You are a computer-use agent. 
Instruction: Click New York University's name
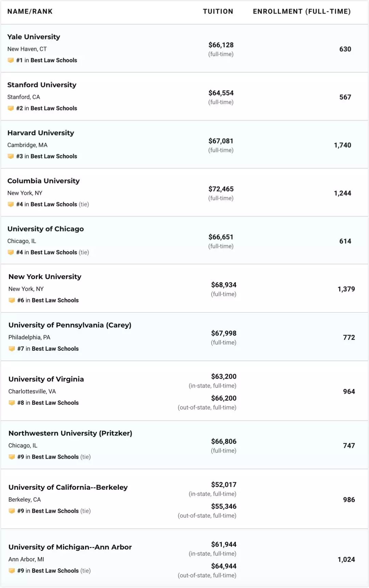click(x=45, y=277)
